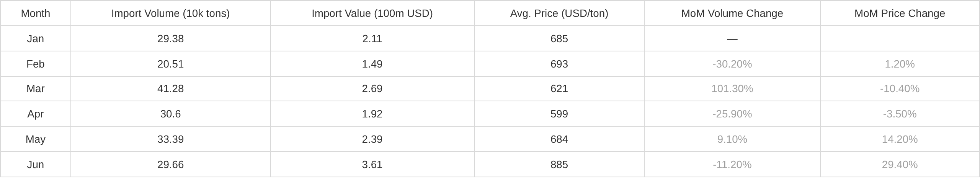
Task: Click the Import Value (100m USD) header
Action: pos(372,13)
